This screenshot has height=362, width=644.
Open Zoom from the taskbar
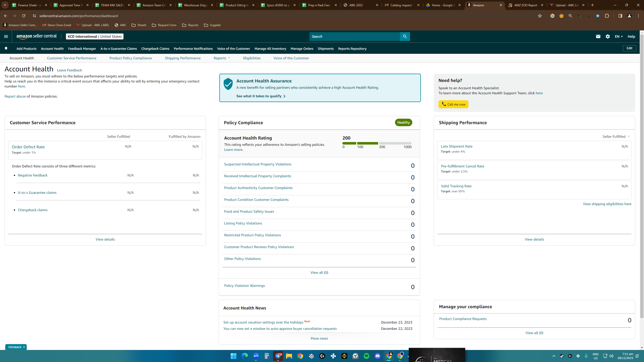256,356
